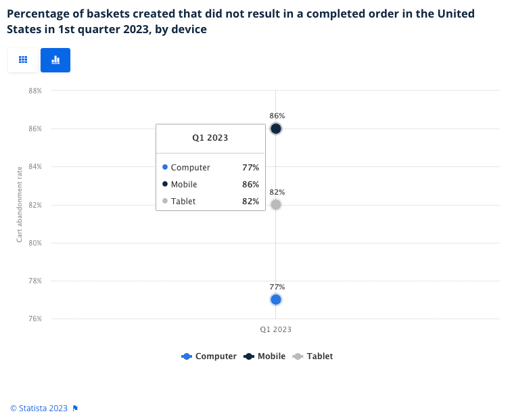Viewport: 512px width, 420px height.
Task: Click the Mobile row in the tooltip
Action: pyautogui.click(x=210, y=185)
